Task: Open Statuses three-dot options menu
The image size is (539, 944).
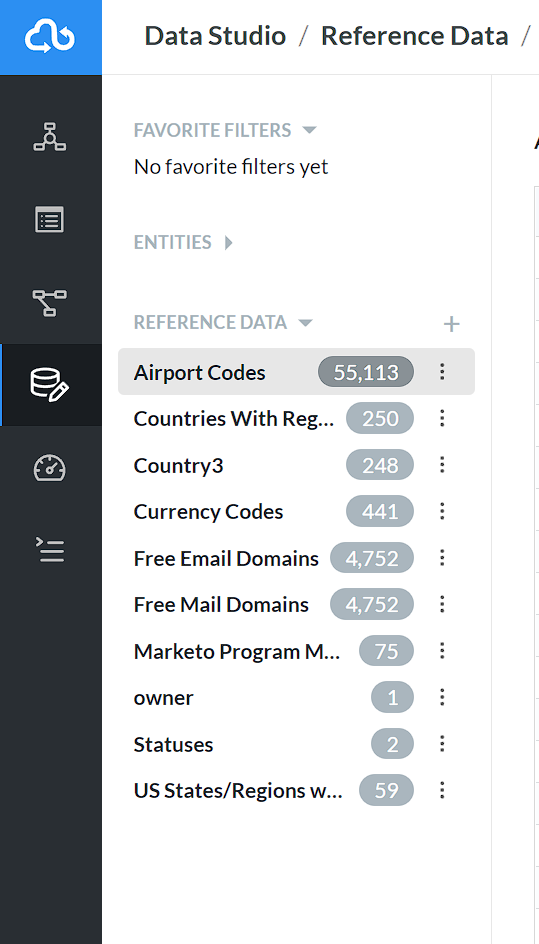Action: [x=442, y=744]
